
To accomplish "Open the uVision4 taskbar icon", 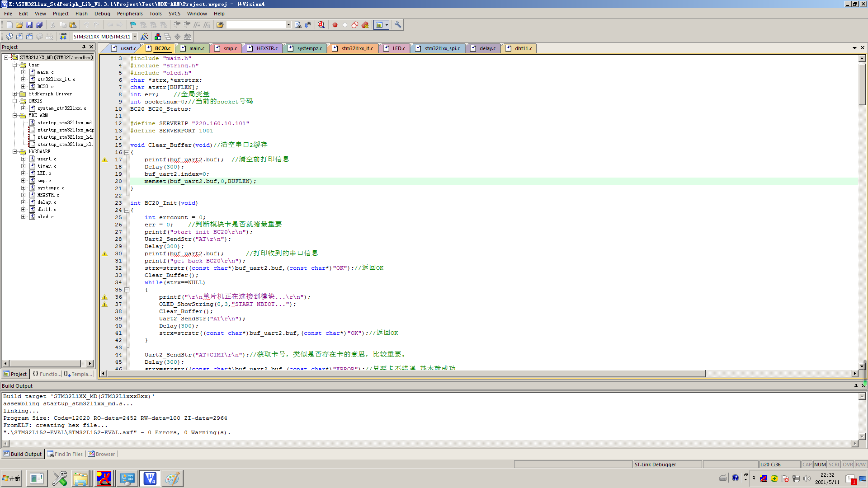I will click(150, 478).
